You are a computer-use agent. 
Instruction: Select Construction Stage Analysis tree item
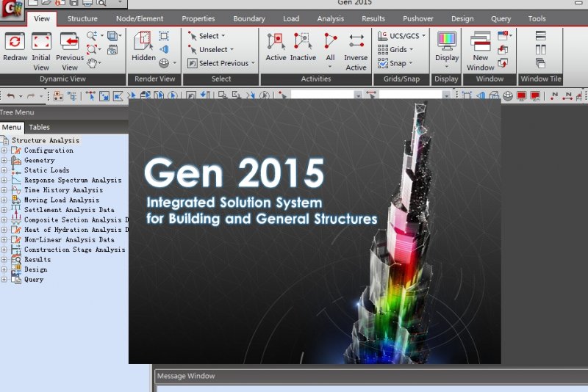click(x=75, y=250)
